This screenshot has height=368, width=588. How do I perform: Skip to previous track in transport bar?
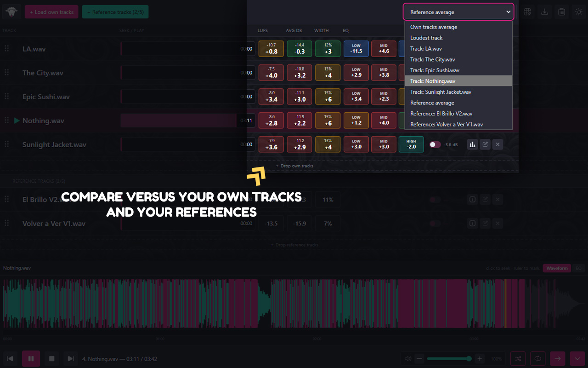10,358
